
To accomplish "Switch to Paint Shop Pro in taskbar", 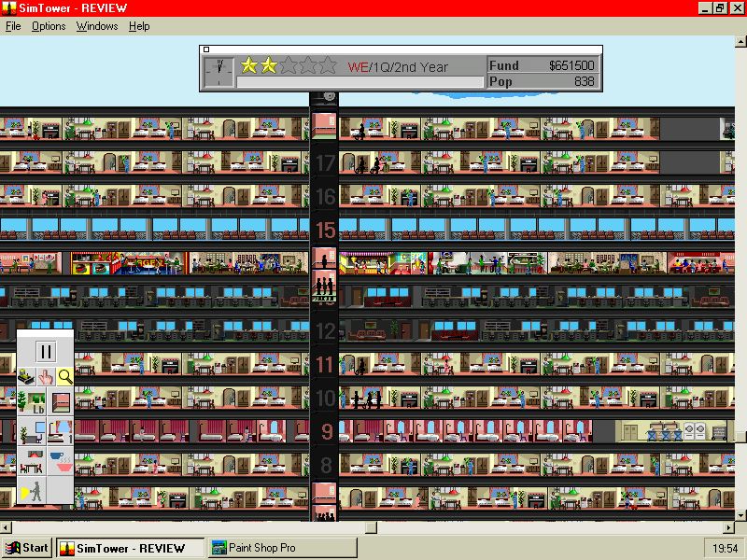I will click(x=282, y=548).
